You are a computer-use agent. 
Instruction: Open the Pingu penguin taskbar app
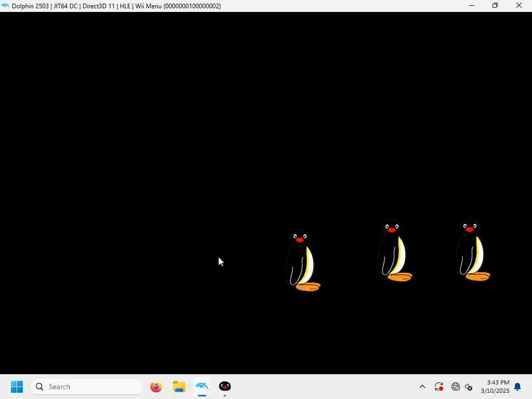224,386
